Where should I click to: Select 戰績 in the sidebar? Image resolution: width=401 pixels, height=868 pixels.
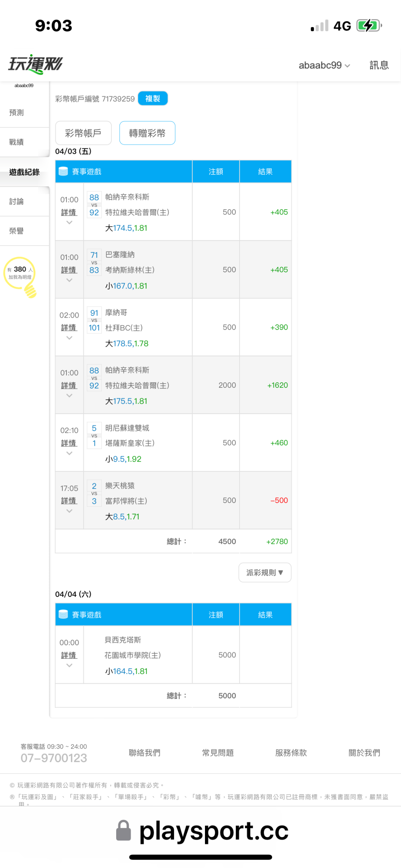click(x=17, y=142)
